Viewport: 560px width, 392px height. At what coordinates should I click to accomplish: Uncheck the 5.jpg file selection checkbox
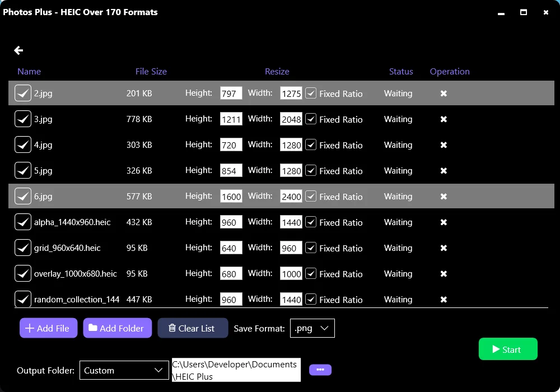23,170
